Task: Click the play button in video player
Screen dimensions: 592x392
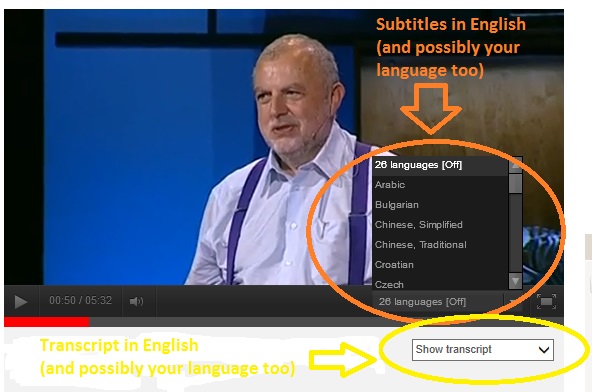Action: point(21,301)
